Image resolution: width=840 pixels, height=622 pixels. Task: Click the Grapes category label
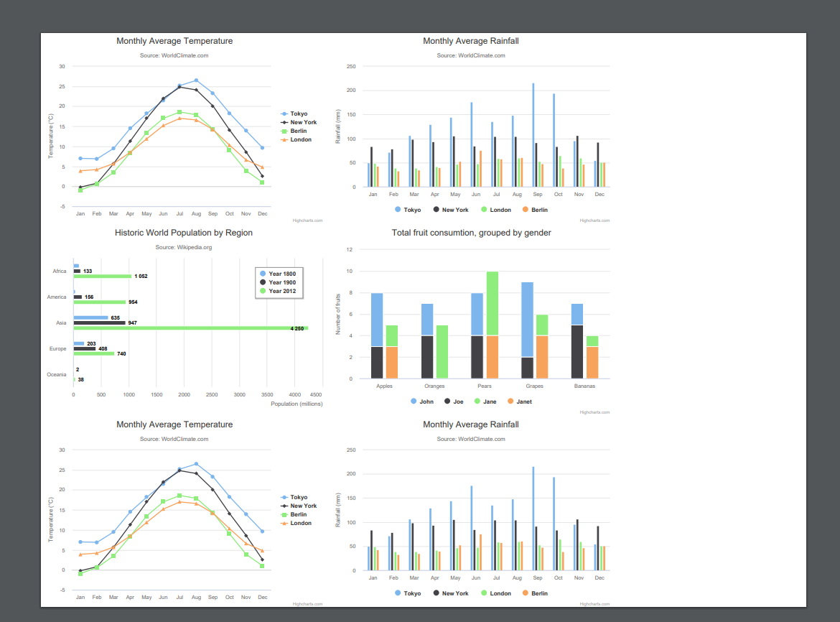click(x=535, y=386)
